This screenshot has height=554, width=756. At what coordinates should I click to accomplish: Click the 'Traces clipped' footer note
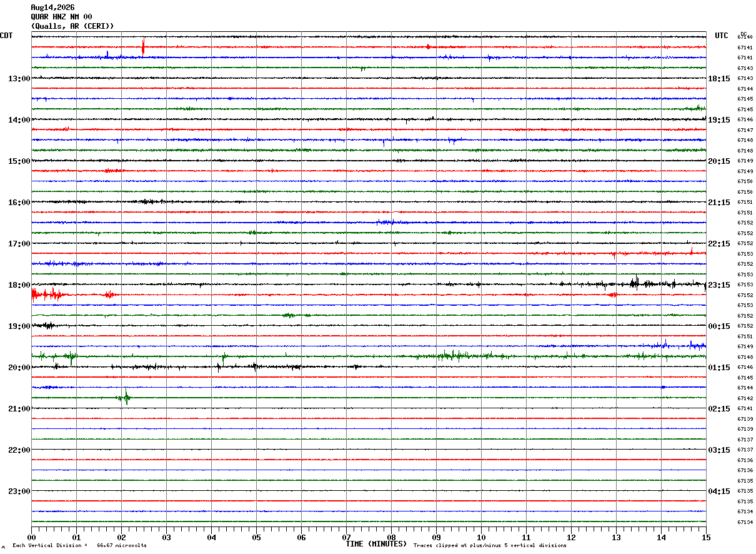490,546
